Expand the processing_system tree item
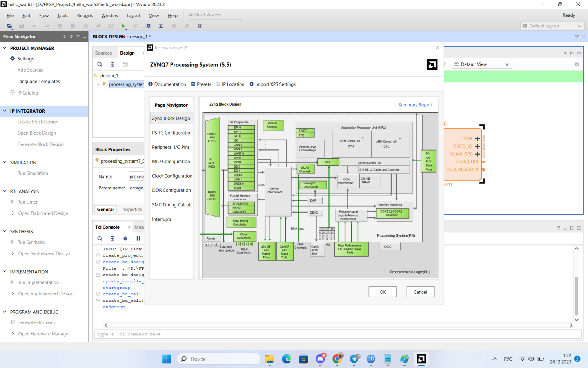Screen dimensions: 588x368 (x=98, y=84)
